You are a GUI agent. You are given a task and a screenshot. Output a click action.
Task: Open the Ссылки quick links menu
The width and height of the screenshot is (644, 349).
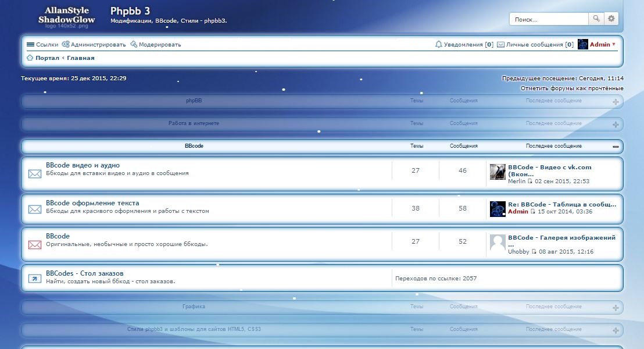point(42,44)
